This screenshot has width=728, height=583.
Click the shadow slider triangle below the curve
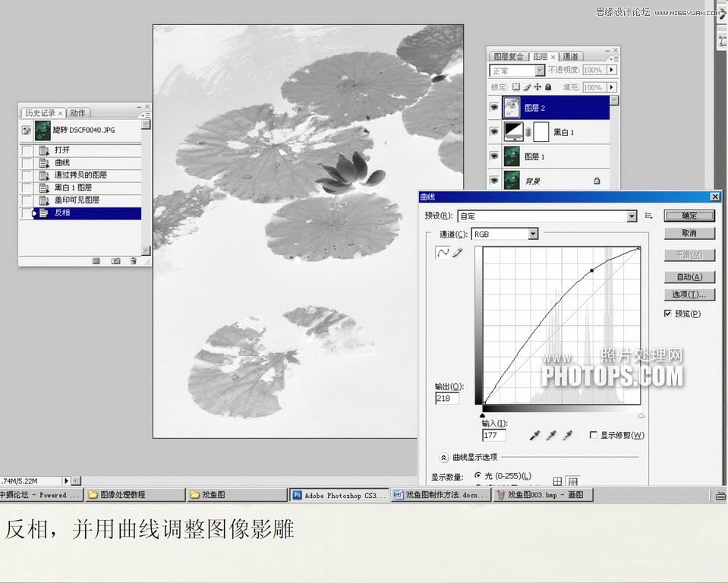pos(483,415)
